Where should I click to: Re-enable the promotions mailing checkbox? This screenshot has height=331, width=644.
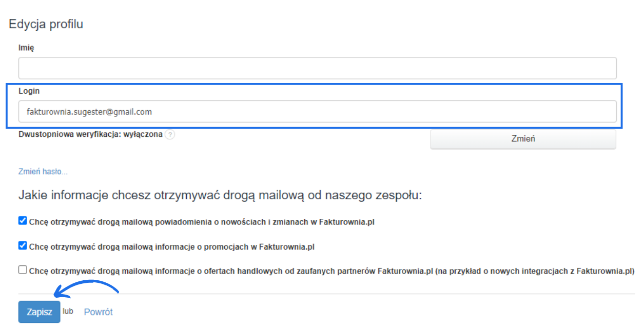pyautogui.click(x=22, y=245)
